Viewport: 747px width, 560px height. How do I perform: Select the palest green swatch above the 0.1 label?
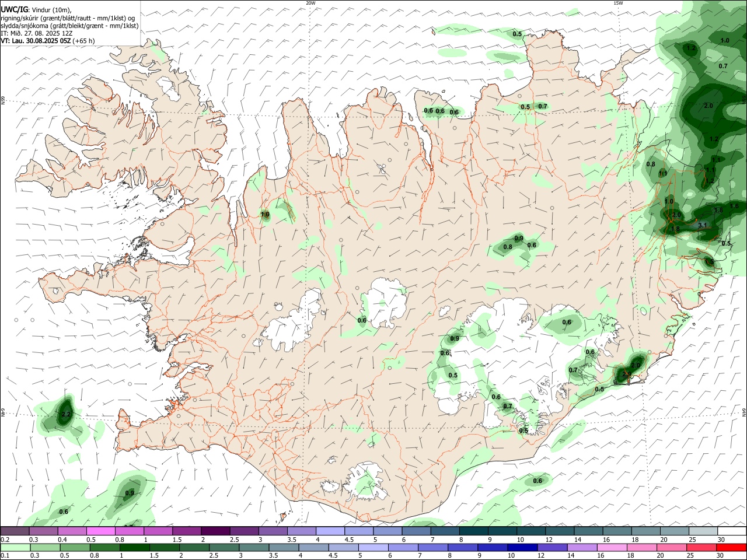coord(16,548)
